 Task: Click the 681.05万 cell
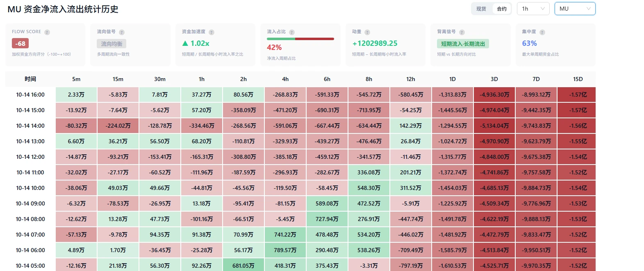tap(243, 266)
